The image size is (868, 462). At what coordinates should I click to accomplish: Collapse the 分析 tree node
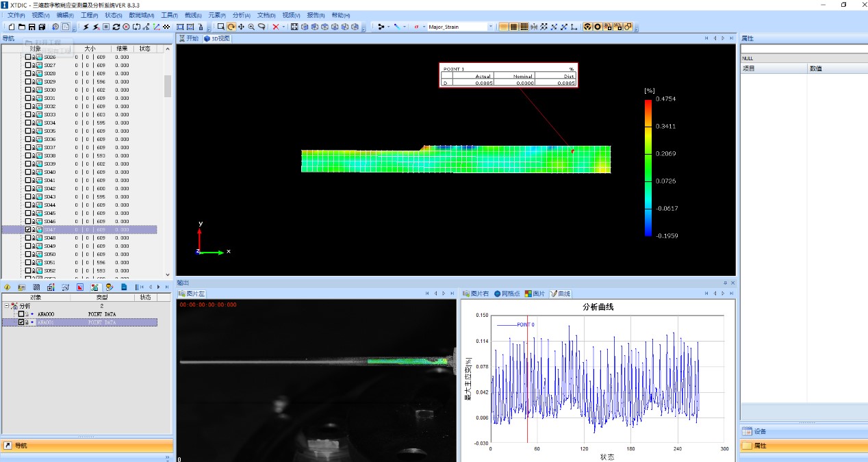tap(6, 306)
